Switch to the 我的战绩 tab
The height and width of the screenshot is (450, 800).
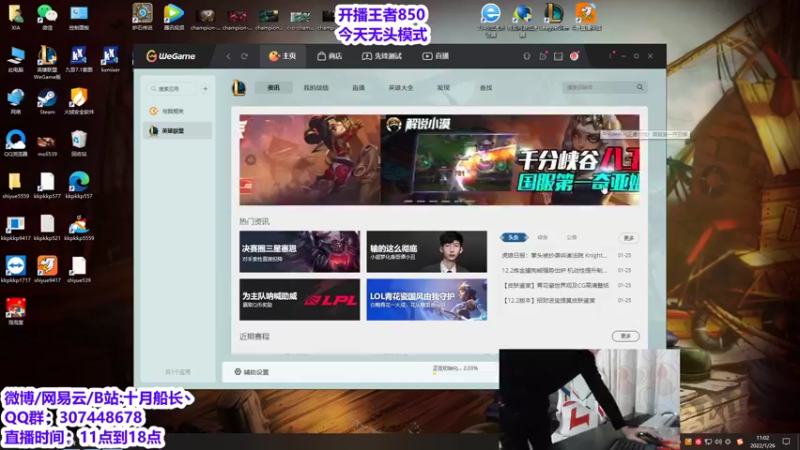(316, 88)
